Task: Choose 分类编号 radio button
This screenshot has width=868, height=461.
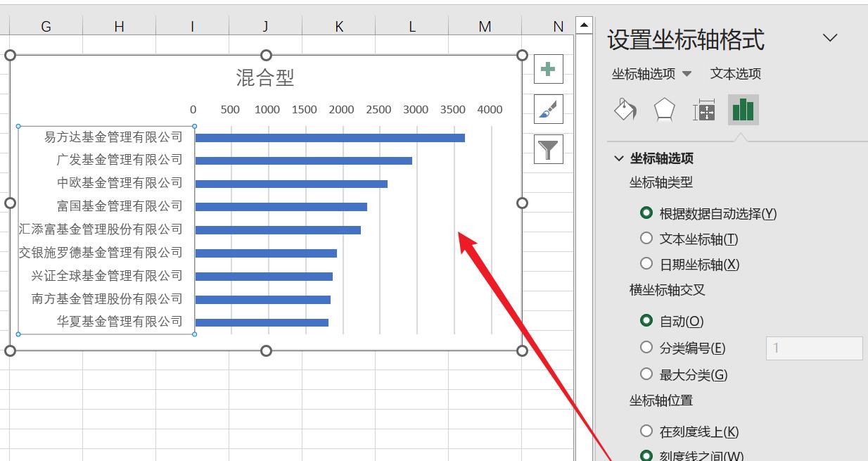Action: coord(646,347)
